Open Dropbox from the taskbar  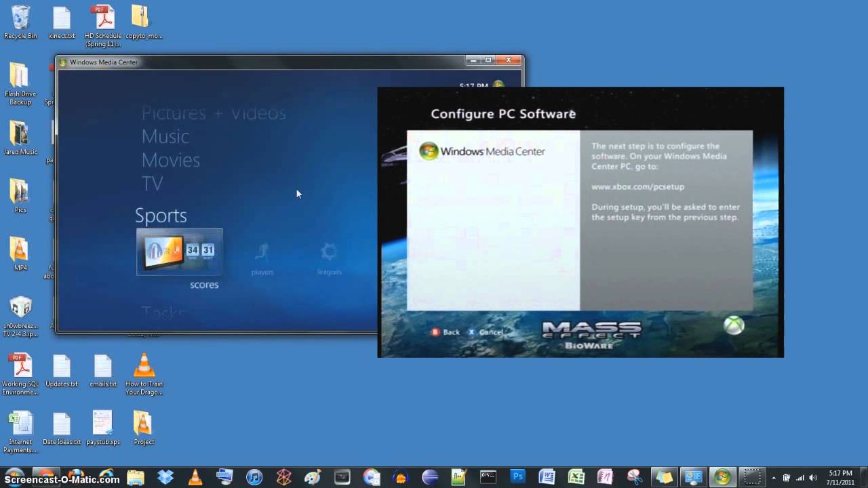click(x=165, y=476)
